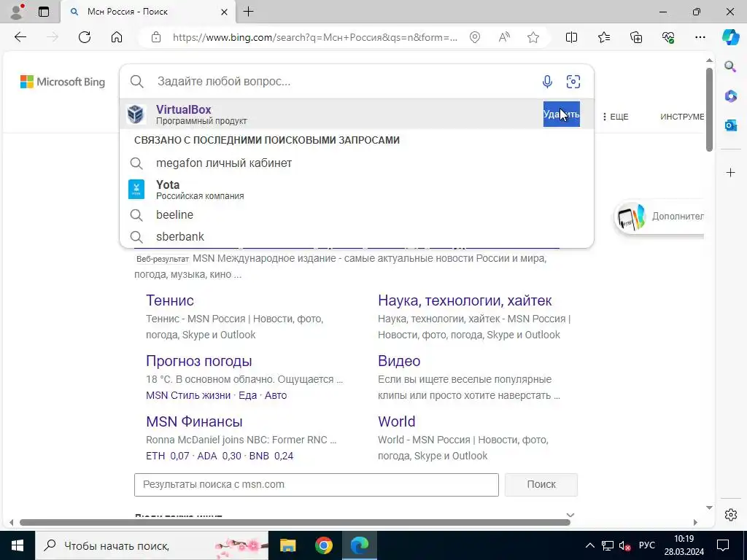Focus the msn.com site search field
Image resolution: width=747 pixels, height=560 pixels.
point(317,484)
